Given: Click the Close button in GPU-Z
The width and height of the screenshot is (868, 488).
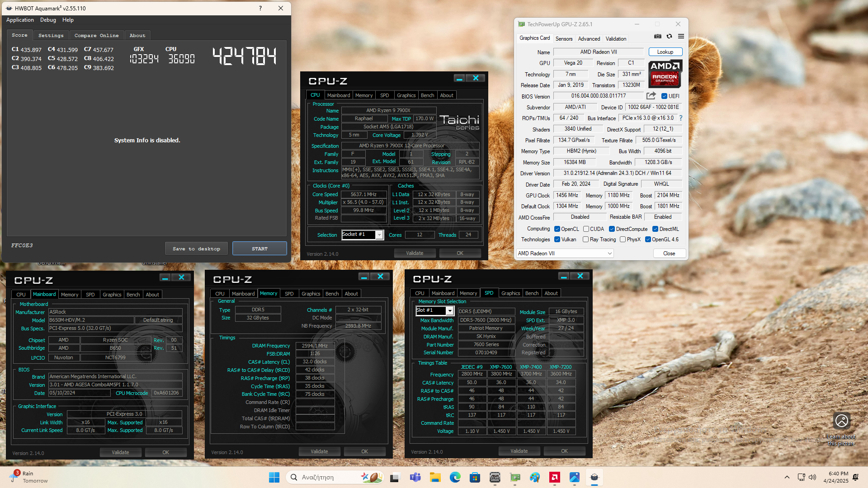Looking at the screenshot, I should 669,253.
